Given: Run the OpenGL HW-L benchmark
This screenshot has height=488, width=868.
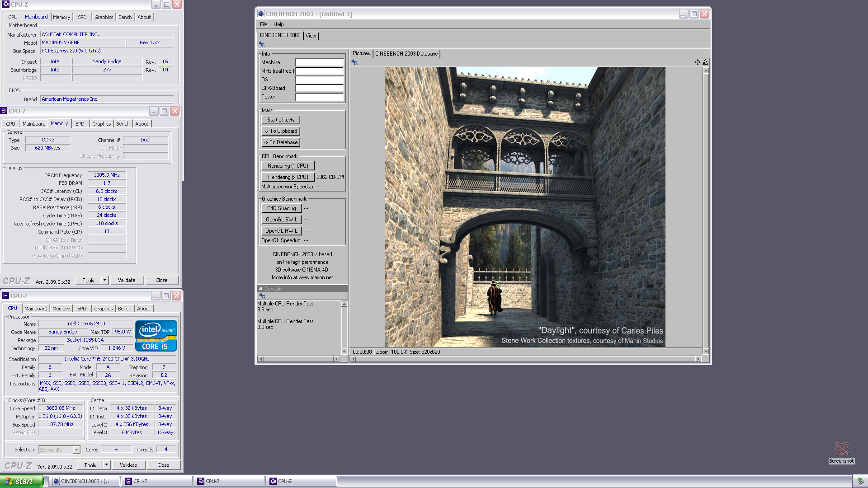Looking at the screenshot, I should (282, 231).
